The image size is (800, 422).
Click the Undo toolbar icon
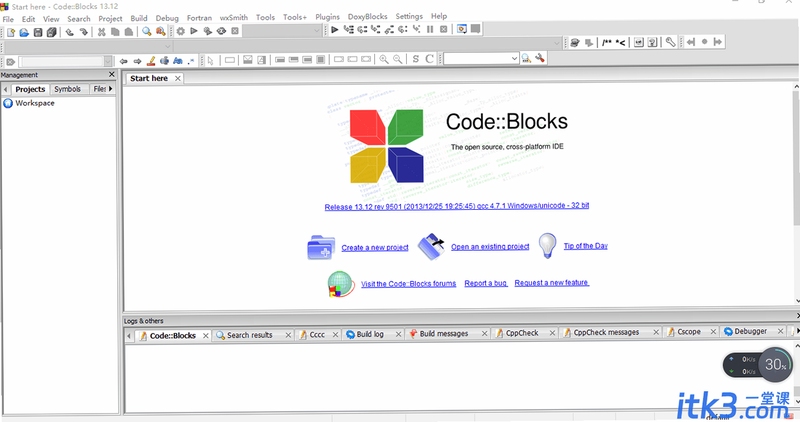(x=69, y=32)
